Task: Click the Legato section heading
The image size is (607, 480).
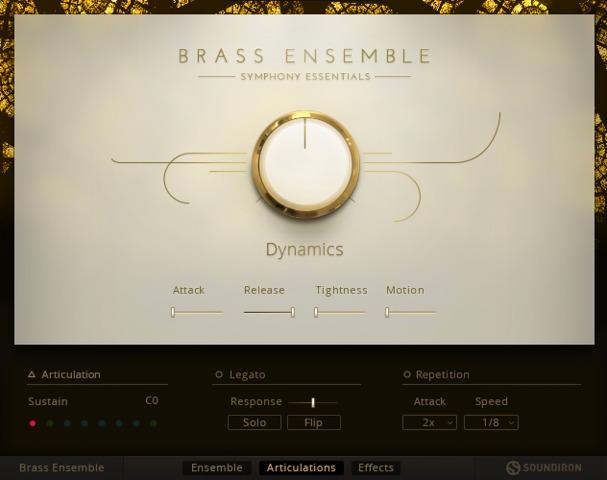Action: point(247,375)
